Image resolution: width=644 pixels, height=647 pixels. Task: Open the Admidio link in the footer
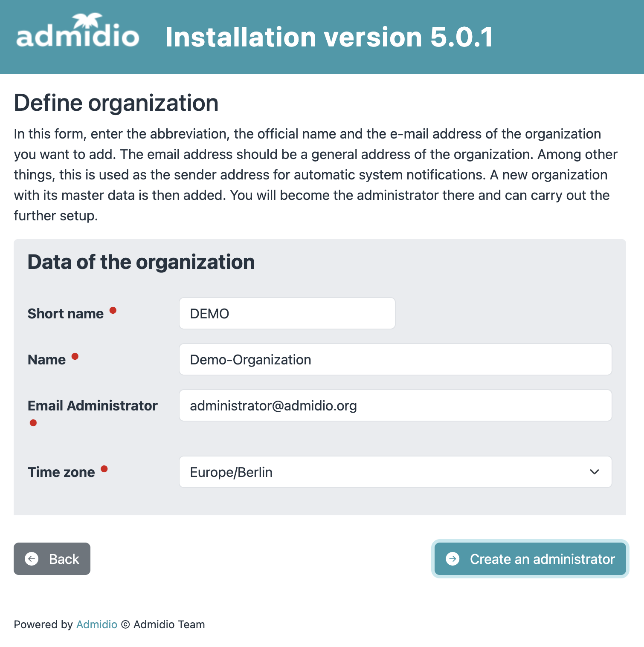click(x=96, y=624)
